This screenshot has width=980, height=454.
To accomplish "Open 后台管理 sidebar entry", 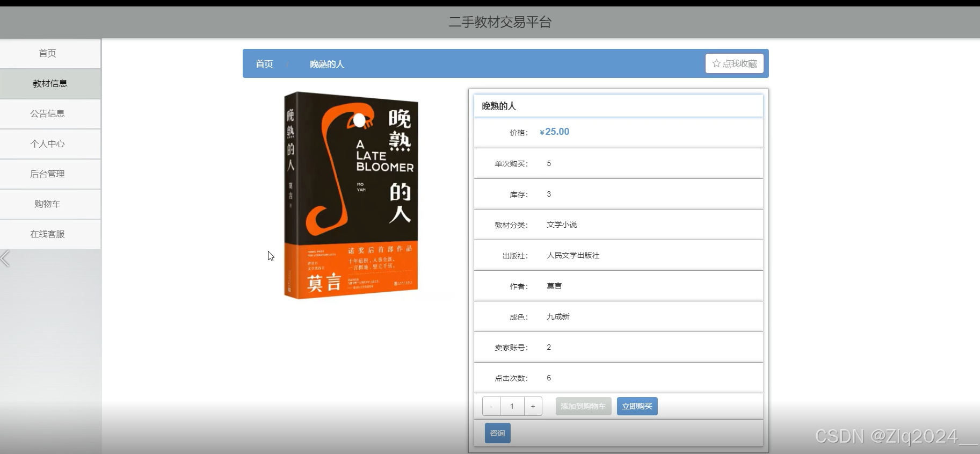I will [50, 174].
